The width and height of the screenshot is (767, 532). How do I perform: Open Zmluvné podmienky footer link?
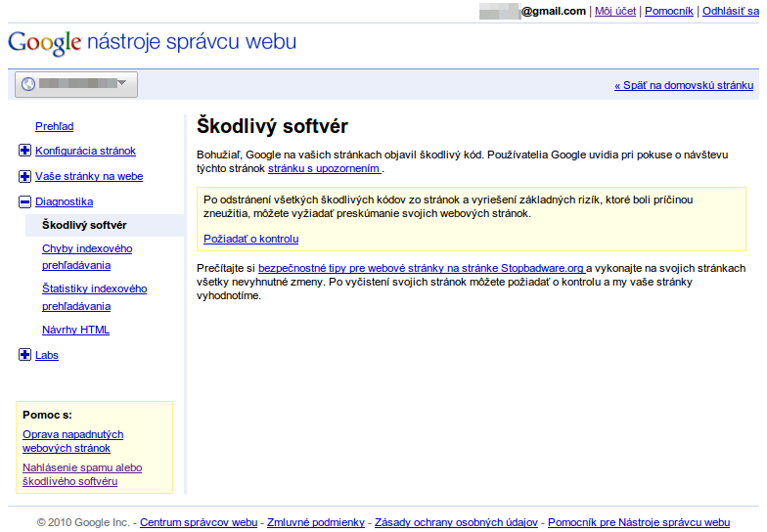[316, 522]
